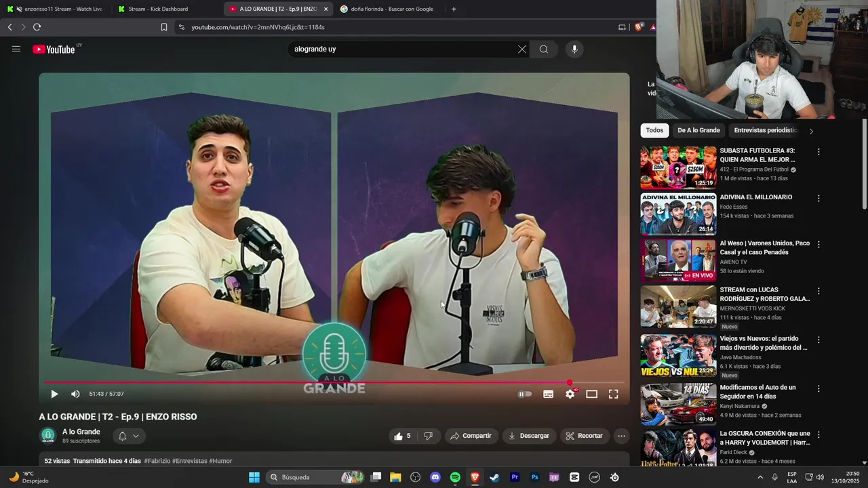The image size is (868, 488).
Task: Open options for Viejos vs Nuevos video
Action: (818, 340)
